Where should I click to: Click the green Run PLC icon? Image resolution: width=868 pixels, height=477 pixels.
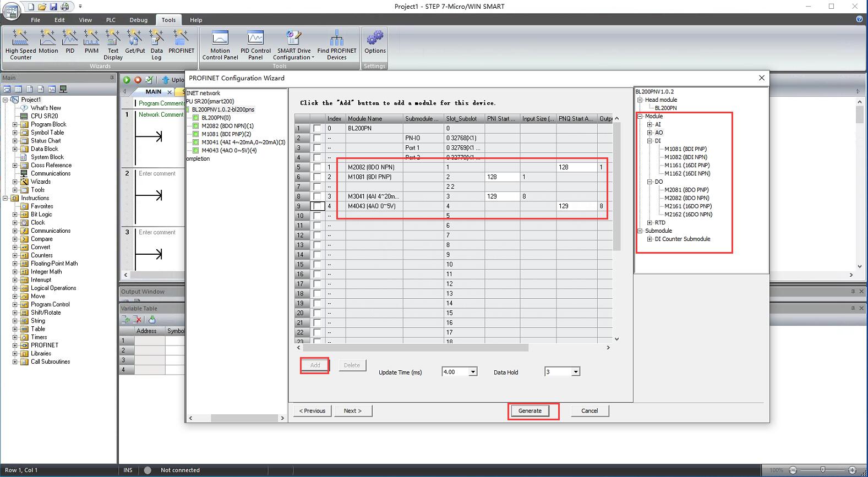[x=127, y=80]
